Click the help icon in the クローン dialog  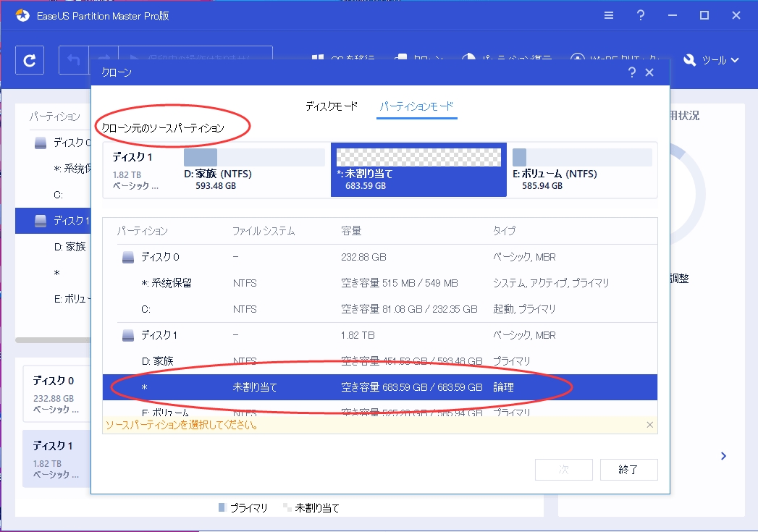click(x=631, y=72)
